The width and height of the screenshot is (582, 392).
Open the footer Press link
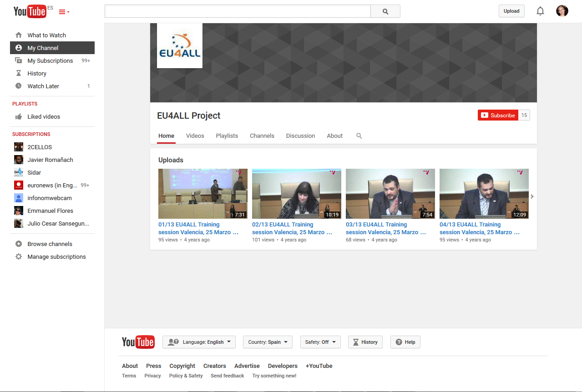(154, 366)
